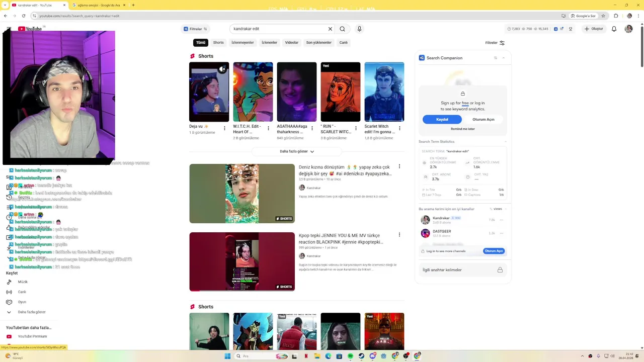644x362 pixels.
Task: Open Search Companion settings sliders icon
Action: click(x=496, y=58)
